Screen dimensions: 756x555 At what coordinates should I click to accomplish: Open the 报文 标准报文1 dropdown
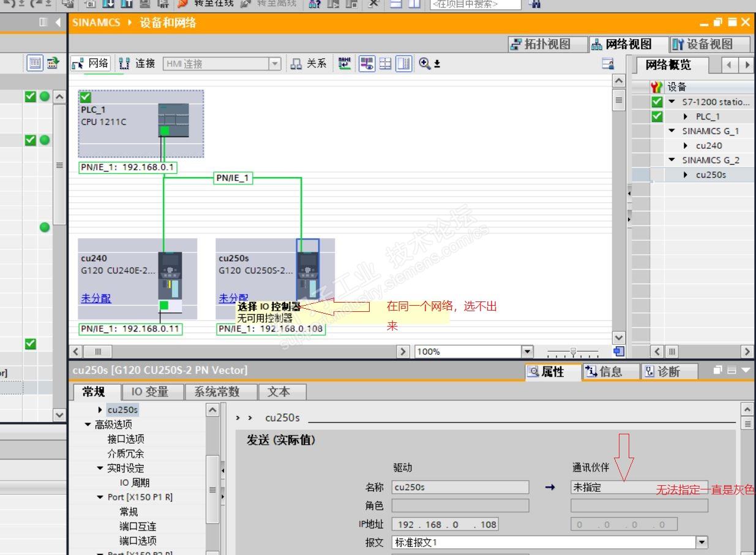pyautogui.click(x=702, y=542)
